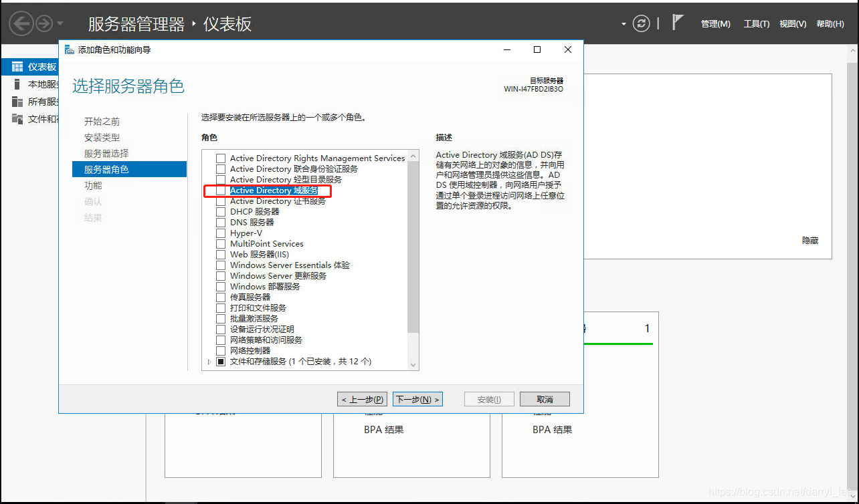Go to 功能 wizard step
859x504 pixels.
coord(93,186)
